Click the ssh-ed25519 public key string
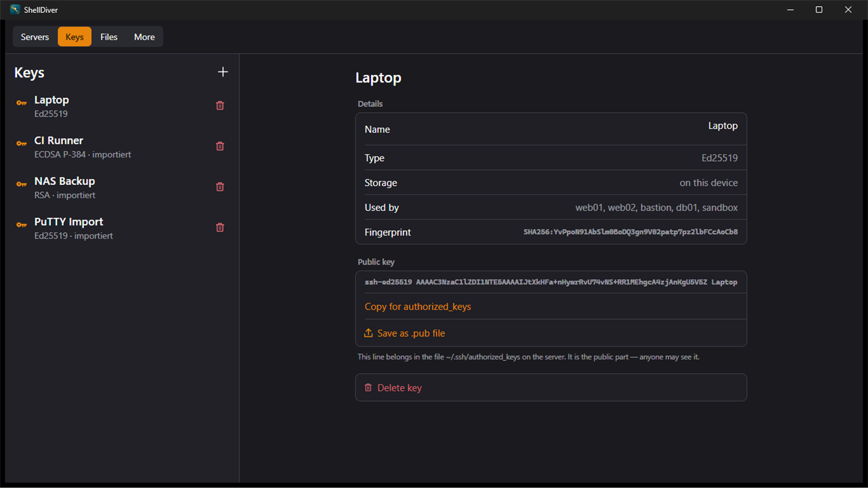Screen dimensions: 868x488 coord(551,282)
